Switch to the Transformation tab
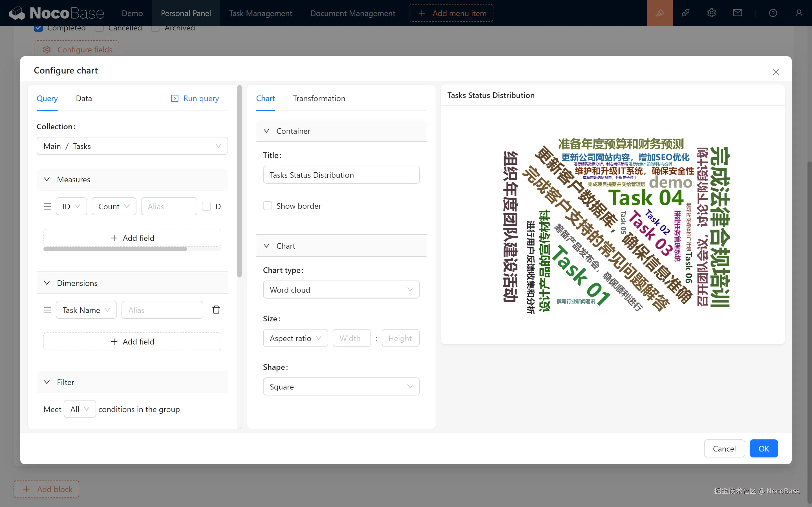This screenshot has width=812, height=507. click(x=319, y=98)
